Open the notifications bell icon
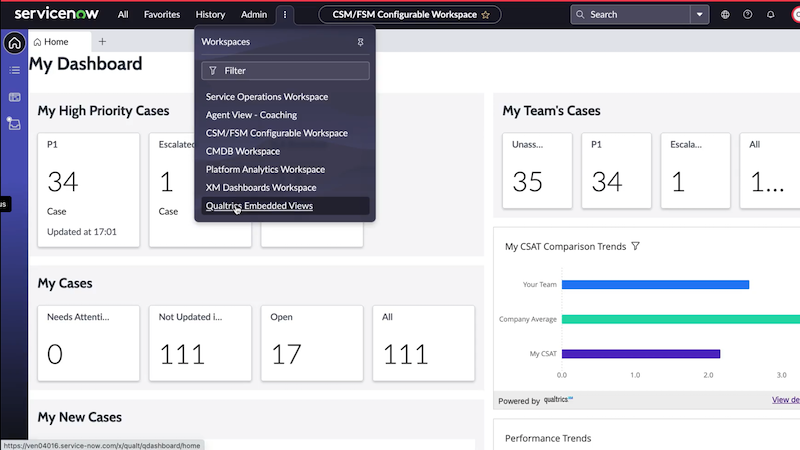 [x=770, y=15]
